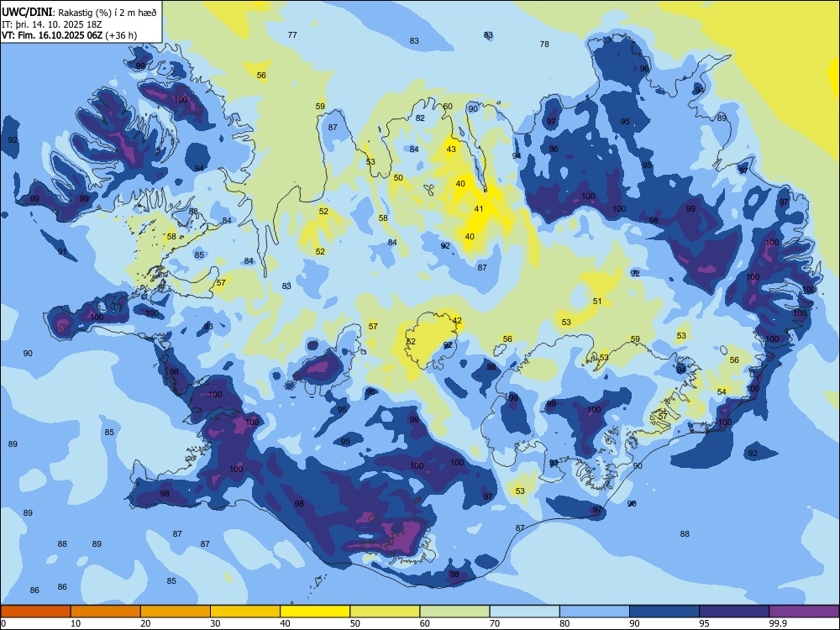Click the lightest blue 70–80 legend swatch
This screenshot has height=630, width=840.
point(524,612)
